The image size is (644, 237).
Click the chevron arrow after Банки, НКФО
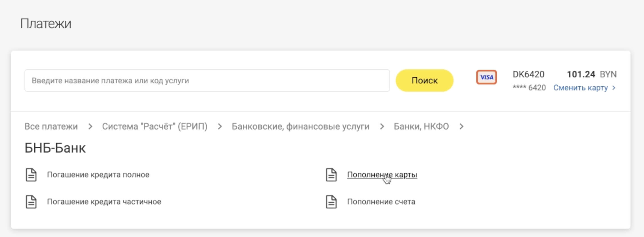coord(461,127)
